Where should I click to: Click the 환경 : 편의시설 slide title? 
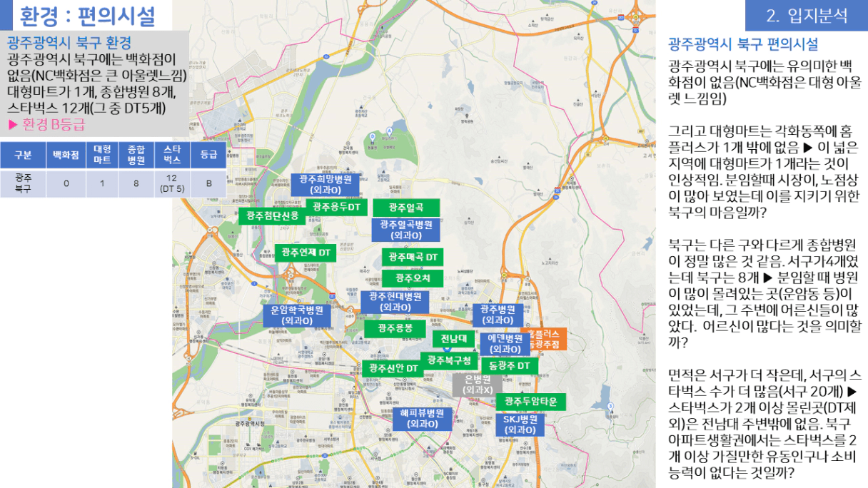click(86, 15)
